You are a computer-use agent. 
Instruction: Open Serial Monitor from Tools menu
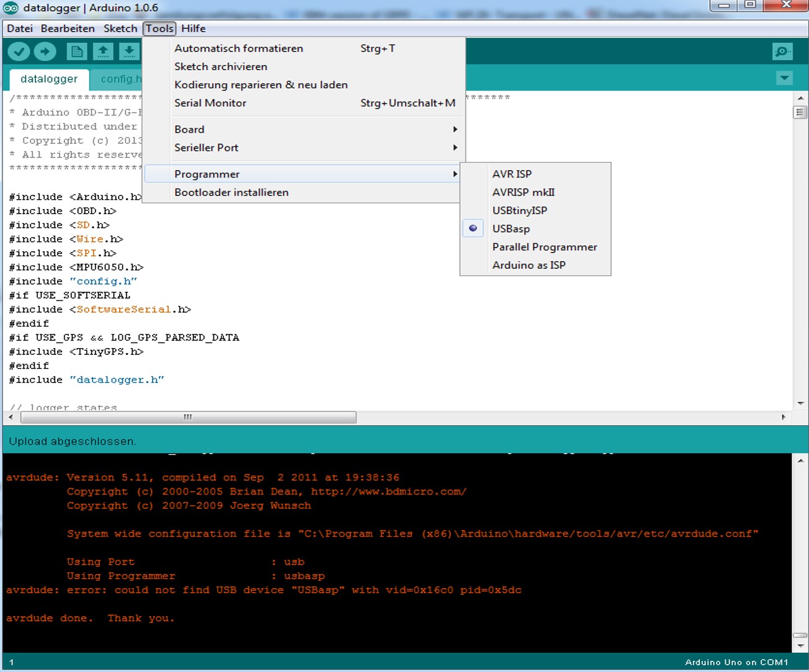point(304,103)
